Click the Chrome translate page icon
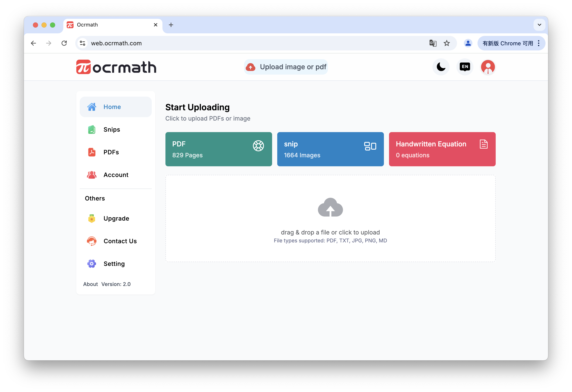Image resolution: width=572 pixels, height=392 pixels. click(433, 43)
